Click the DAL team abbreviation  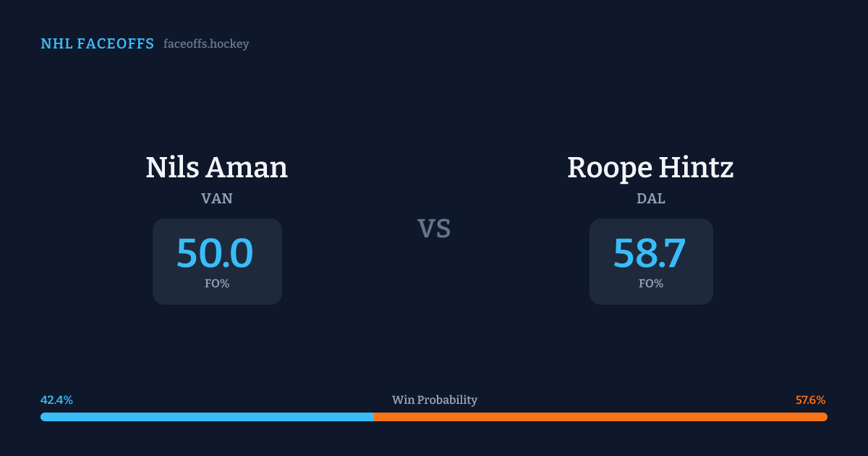(651, 198)
